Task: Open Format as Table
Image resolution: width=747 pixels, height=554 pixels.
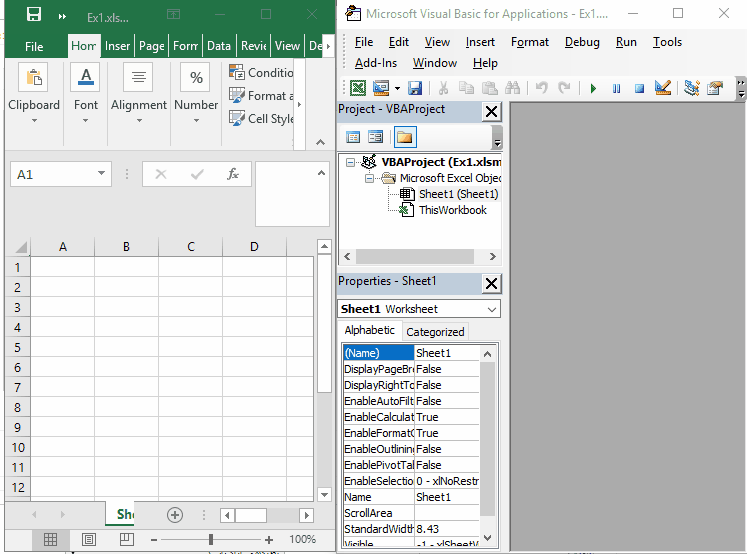Action: pos(261,95)
